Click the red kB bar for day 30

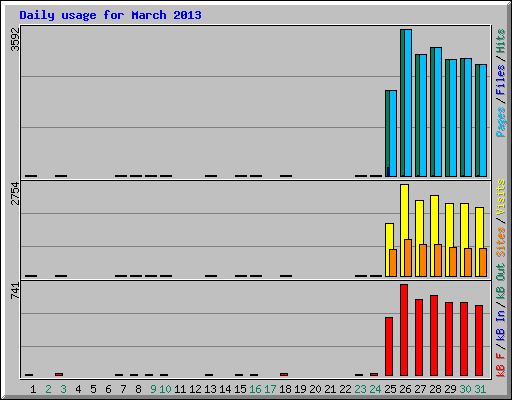pos(464,339)
